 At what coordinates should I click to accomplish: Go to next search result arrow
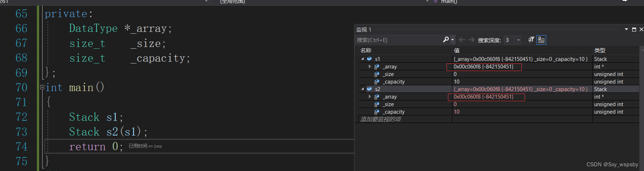point(472,40)
